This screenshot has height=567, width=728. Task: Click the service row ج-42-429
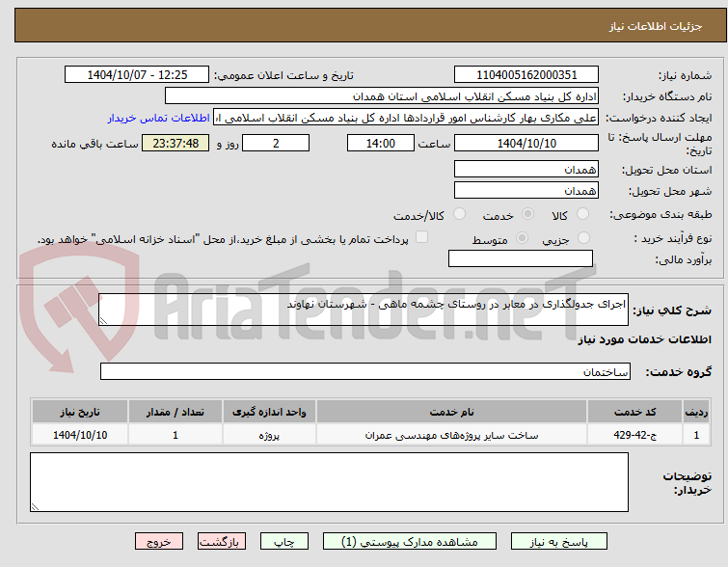(370, 435)
